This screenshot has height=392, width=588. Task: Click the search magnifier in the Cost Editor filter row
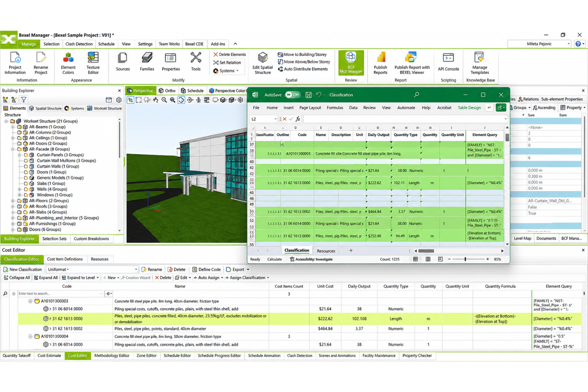[x=5, y=294]
